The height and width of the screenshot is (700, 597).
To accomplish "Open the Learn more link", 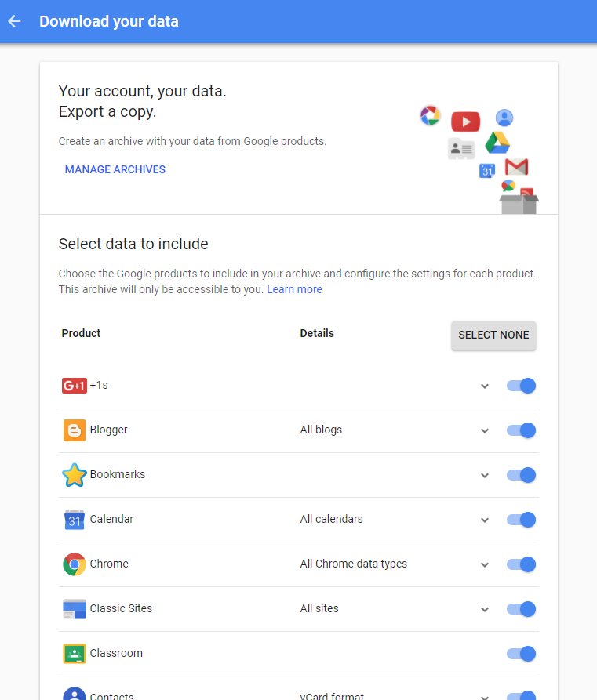I will [294, 289].
